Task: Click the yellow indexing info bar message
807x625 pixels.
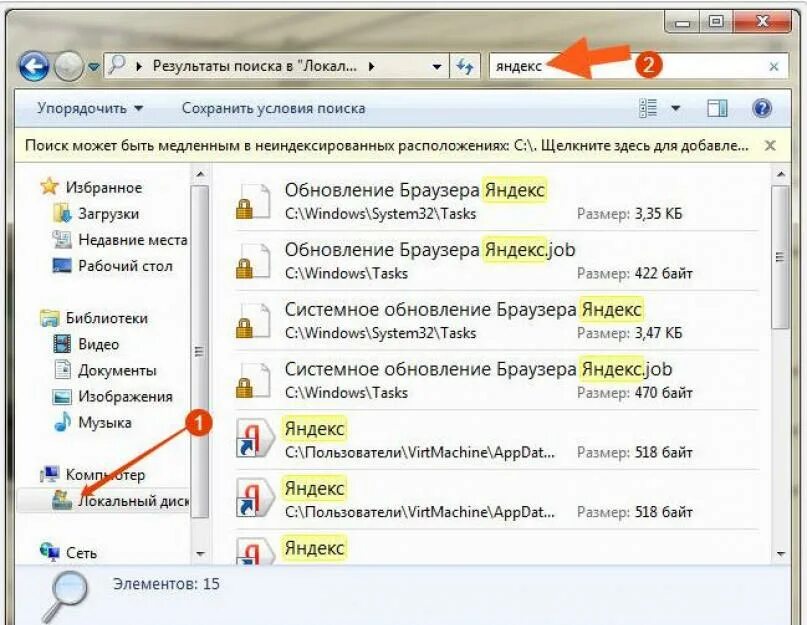Action: coord(387,145)
